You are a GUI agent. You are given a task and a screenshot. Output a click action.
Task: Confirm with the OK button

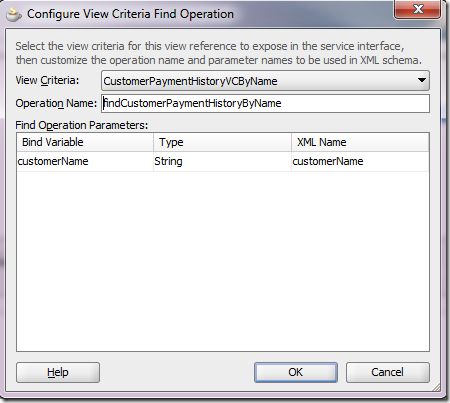pos(296,372)
